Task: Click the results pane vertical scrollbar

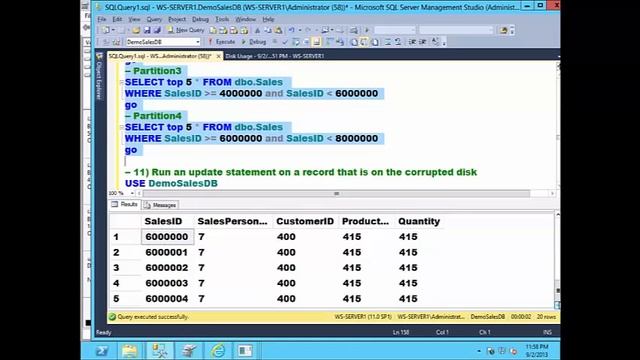Action: [x=558, y=260]
